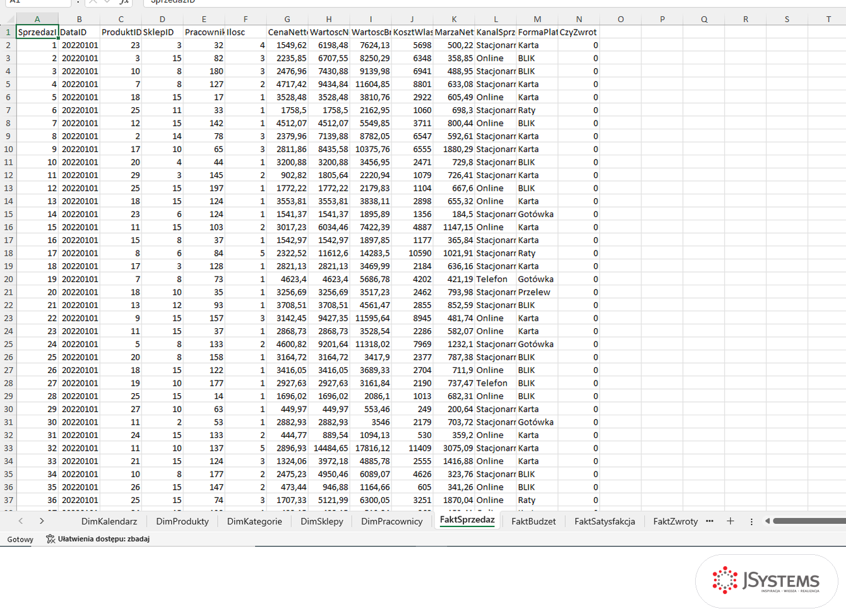
Task: Click the SklepID header cell
Action: [x=162, y=32]
